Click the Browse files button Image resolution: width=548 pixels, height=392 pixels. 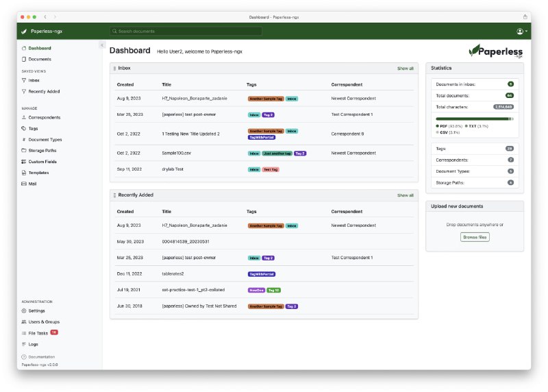[x=475, y=237]
